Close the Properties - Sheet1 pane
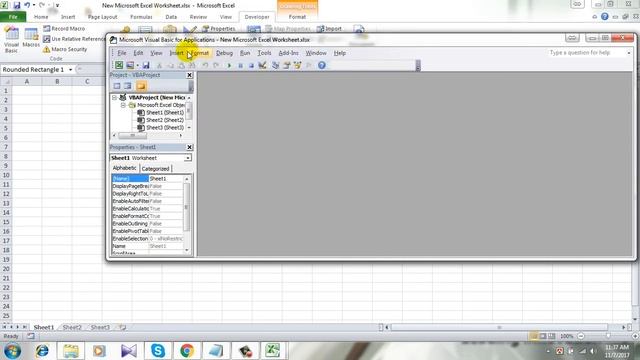 189,147
